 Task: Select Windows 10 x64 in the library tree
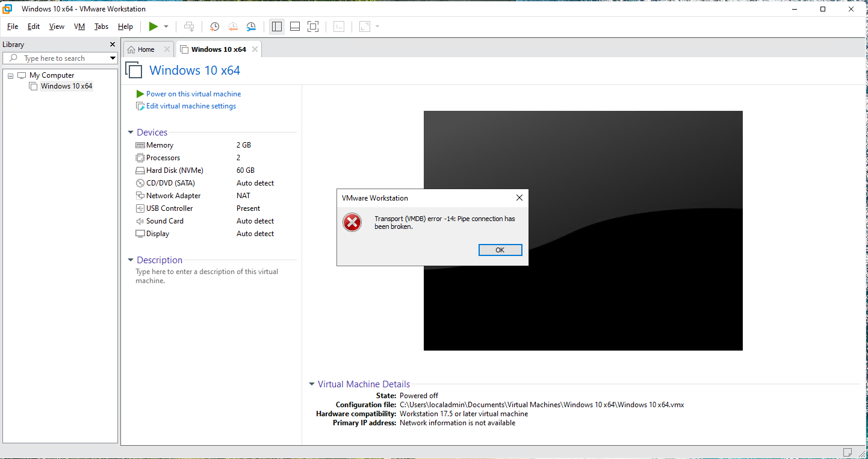[66, 86]
